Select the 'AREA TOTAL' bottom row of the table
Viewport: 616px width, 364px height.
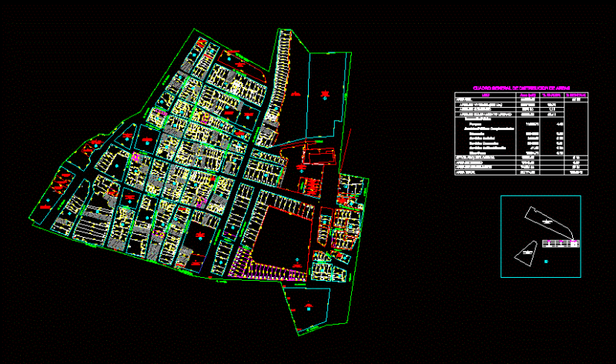pyautogui.click(x=521, y=172)
